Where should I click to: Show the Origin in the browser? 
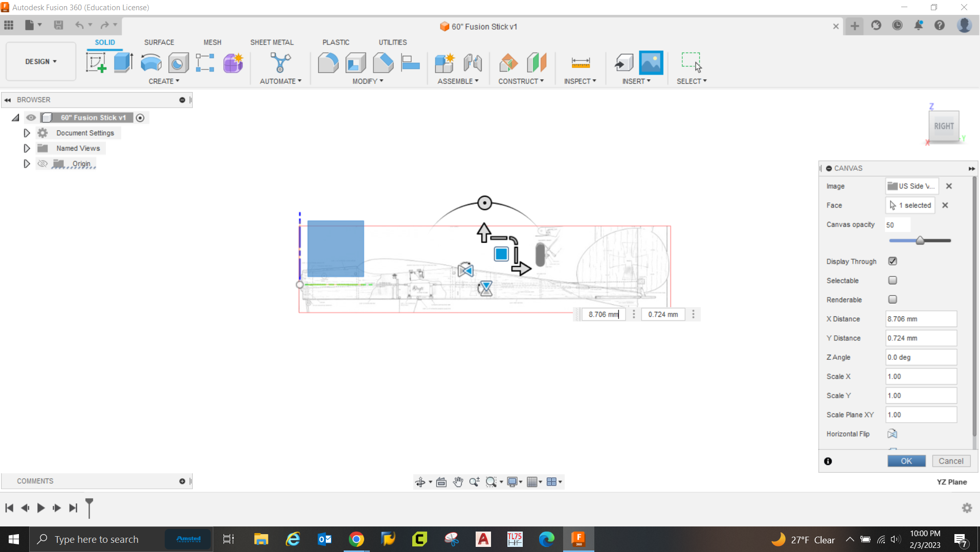pyautogui.click(x=42, y=164)
